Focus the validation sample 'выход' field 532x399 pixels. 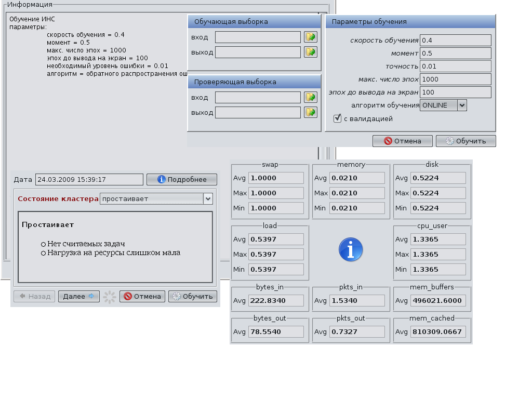point(258,112)
